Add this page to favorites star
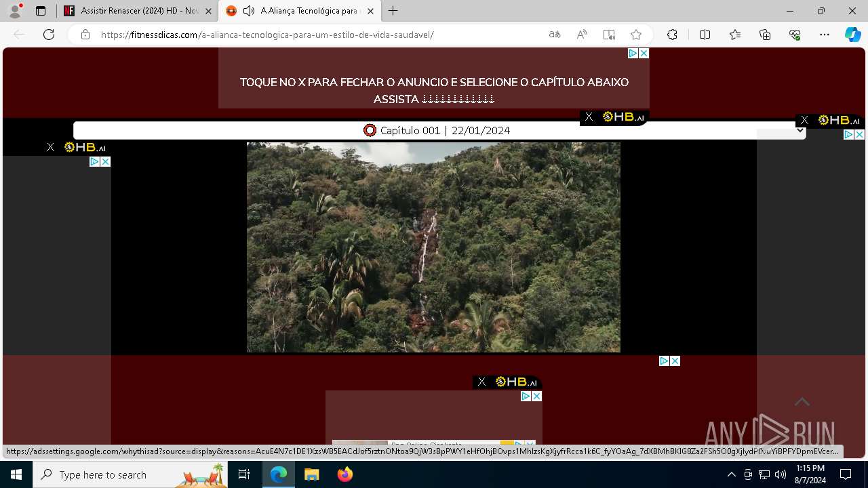The width and height of the screenshot is (868, 488). click(x=636, y=35)
